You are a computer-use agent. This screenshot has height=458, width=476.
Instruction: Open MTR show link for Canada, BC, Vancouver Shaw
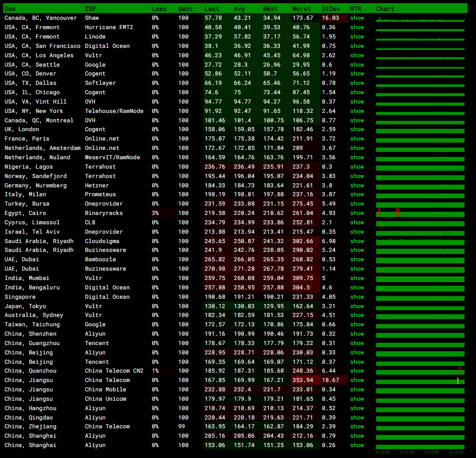click(357, 18)
